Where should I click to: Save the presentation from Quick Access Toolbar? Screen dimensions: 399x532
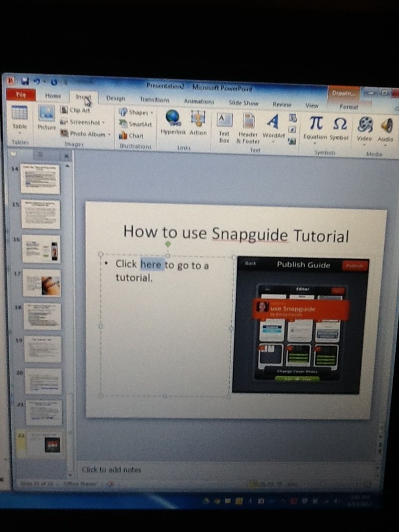coord(25,81)
